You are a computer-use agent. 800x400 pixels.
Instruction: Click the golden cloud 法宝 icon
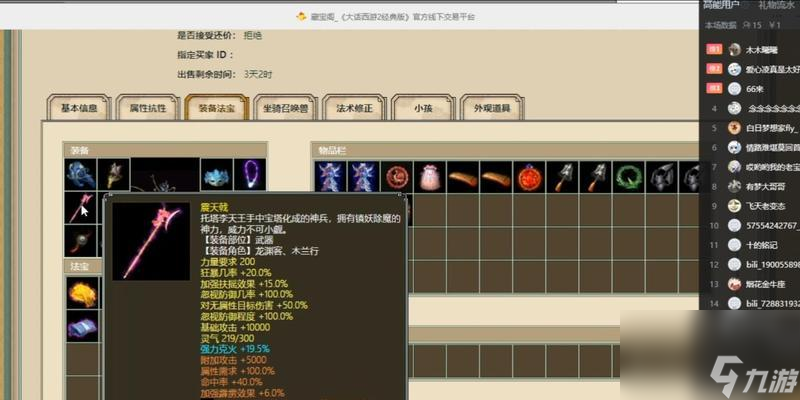[x=82, y=293]
